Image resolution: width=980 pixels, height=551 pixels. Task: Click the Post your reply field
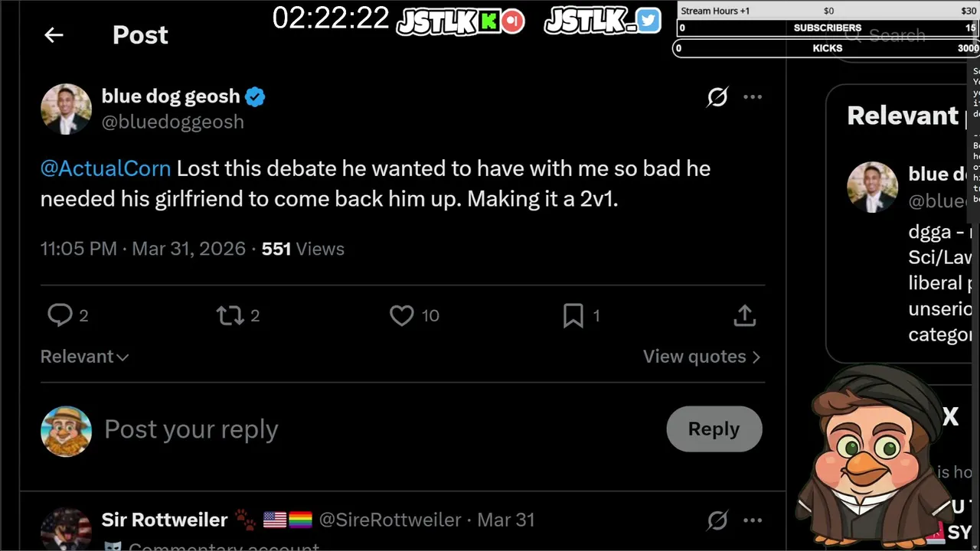[x=306, y=429]
